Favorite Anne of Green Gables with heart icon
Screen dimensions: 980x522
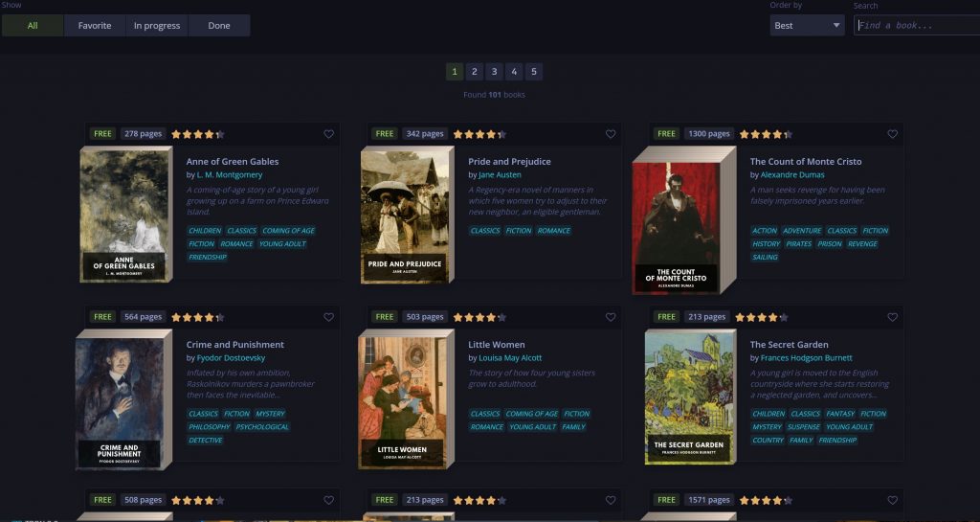(x=329, y=134)
